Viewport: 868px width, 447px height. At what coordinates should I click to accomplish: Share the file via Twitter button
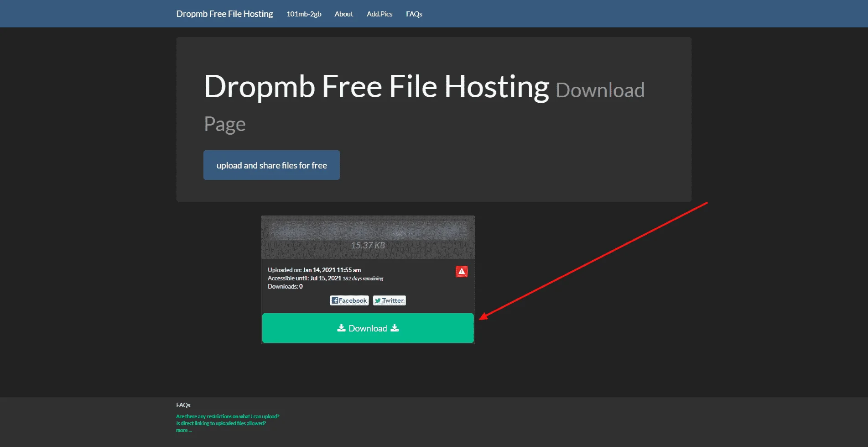[x=390, y=300]
